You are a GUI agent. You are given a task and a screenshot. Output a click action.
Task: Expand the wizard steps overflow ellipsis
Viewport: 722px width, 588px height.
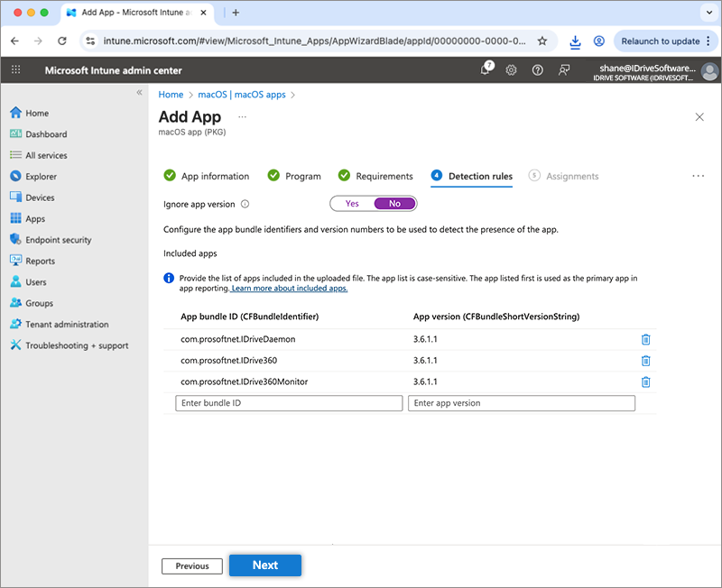coord(698,176)
